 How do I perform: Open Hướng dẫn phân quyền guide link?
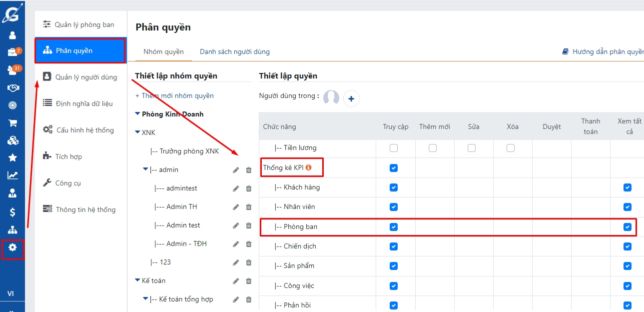pos(604,51)
